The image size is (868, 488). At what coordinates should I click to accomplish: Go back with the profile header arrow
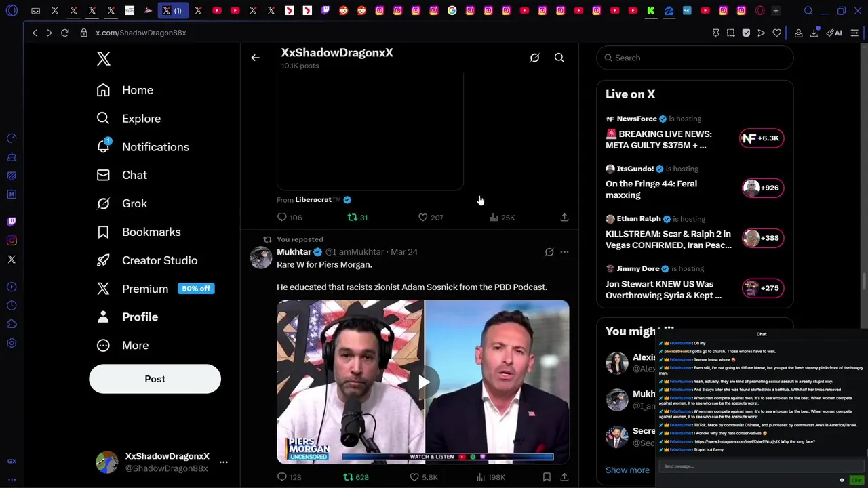point(255,58)
